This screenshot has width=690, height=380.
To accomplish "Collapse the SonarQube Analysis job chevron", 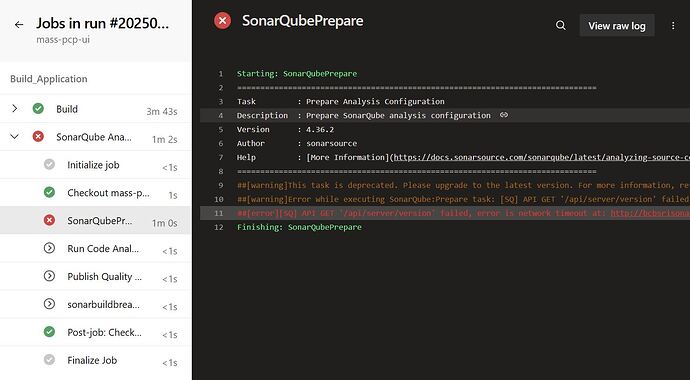I will click(x=15, y=137).
